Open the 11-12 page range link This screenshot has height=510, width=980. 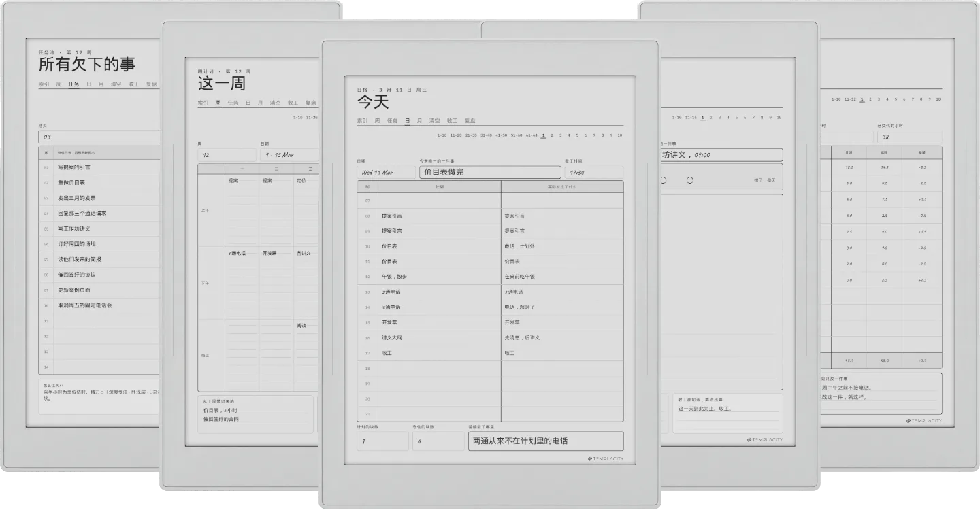[850, 99]
